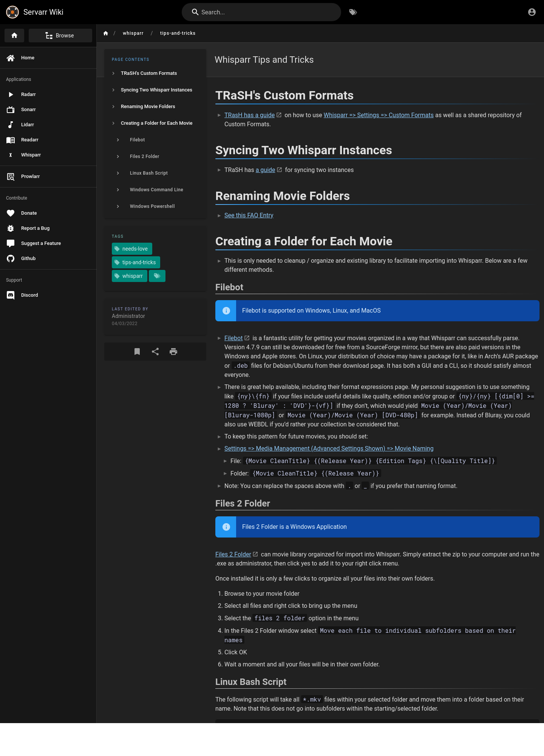Click the info icon in Filebot notice
544x756 pixels.
point(226,311)
